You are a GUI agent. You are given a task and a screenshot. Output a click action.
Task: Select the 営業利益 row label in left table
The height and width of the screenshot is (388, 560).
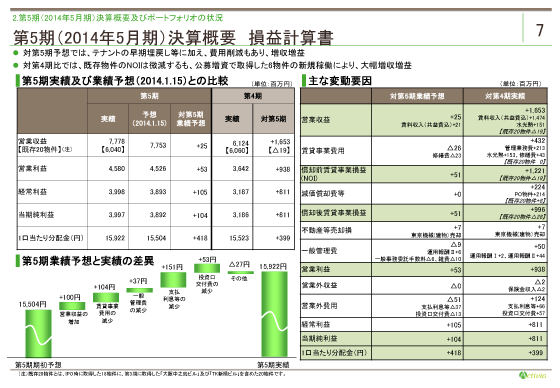52,169
